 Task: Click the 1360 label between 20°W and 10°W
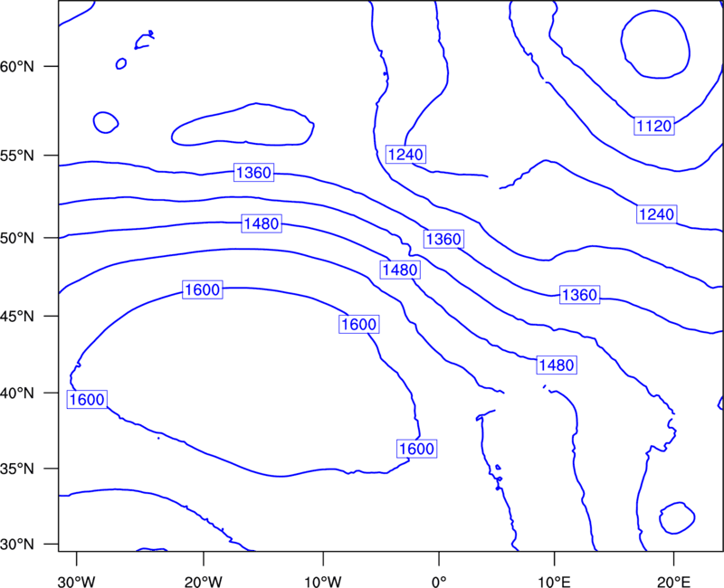[254, 173]
